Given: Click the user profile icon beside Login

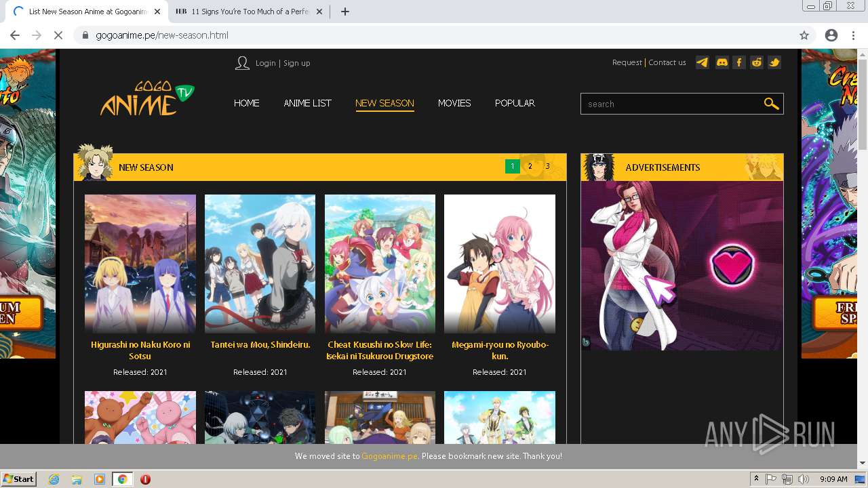Looking at the screenshot, I should pos(242,63).
